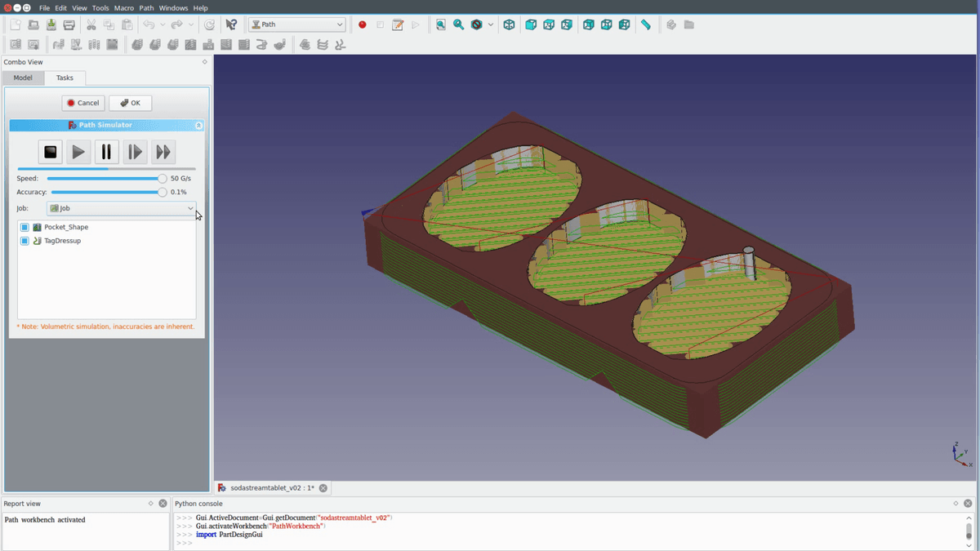Select the Fit All zoom icon
Image resolution: width=980 pixels, height=551 pixels.
click(x=440, y=24)
